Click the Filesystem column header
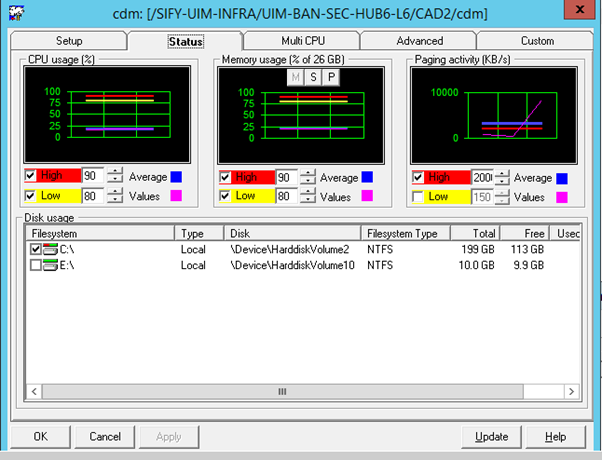This screenshot has height=460, width=602. coord(100,233)
